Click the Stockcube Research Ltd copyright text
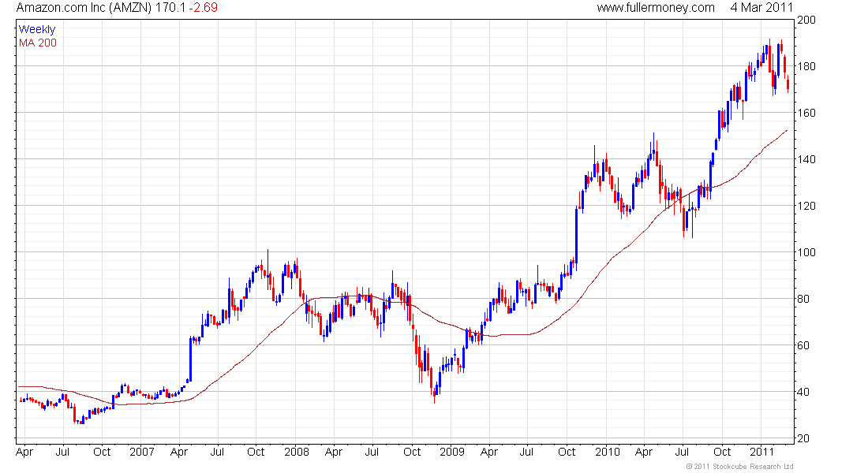 coord(739,467)
